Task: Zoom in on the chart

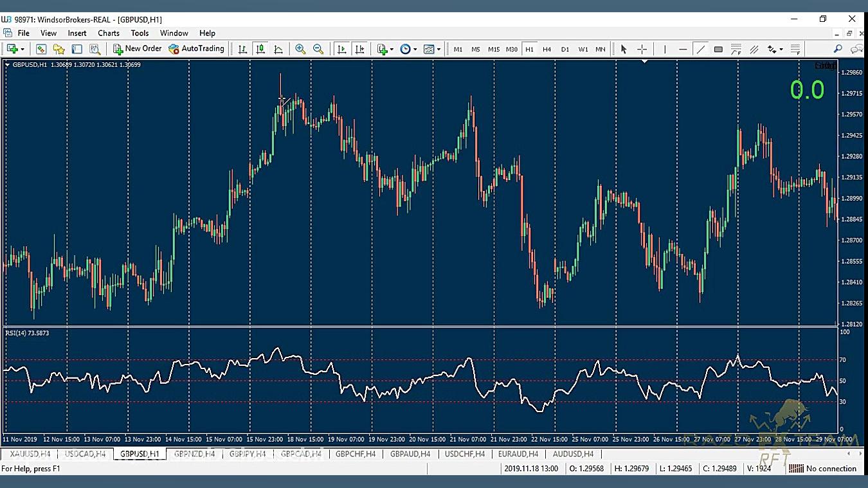Action: (300, 49)
